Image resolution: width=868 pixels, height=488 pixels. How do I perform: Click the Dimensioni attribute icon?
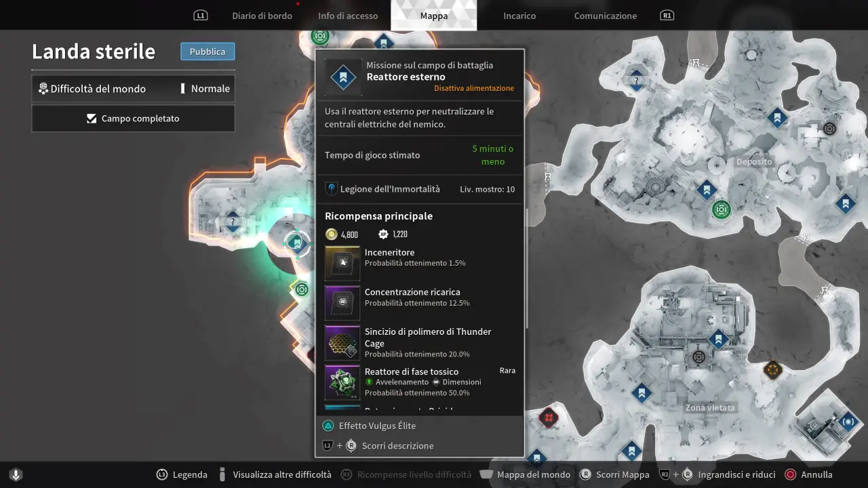436,382
